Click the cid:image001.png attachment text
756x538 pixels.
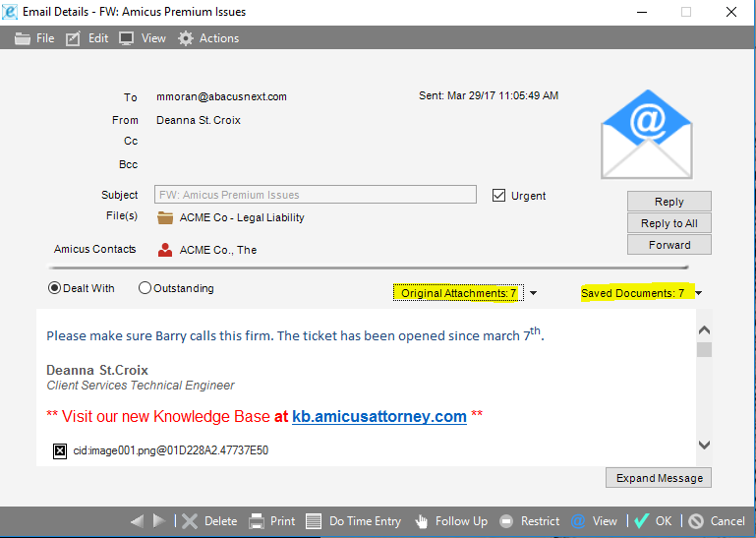171,450
